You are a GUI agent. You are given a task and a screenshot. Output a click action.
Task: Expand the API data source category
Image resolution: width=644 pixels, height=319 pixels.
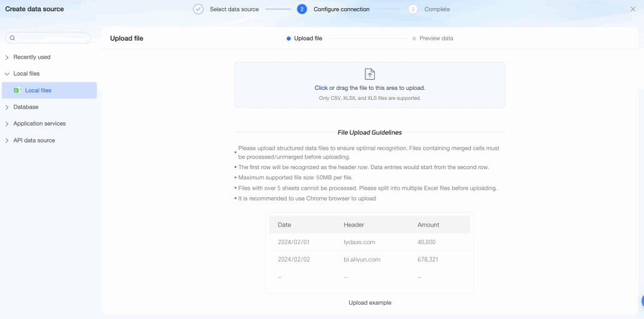tap(7, 140)
